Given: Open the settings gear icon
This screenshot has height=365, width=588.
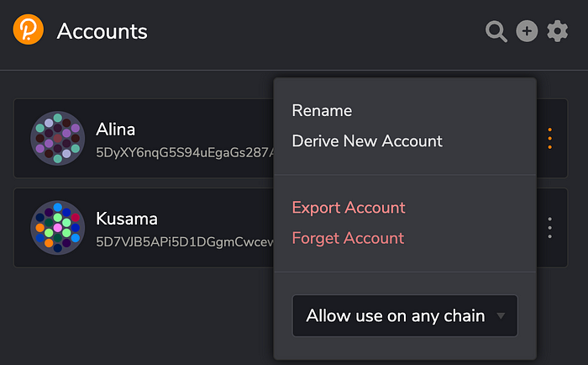Looking at the screenshot, I should coord(558,32).
